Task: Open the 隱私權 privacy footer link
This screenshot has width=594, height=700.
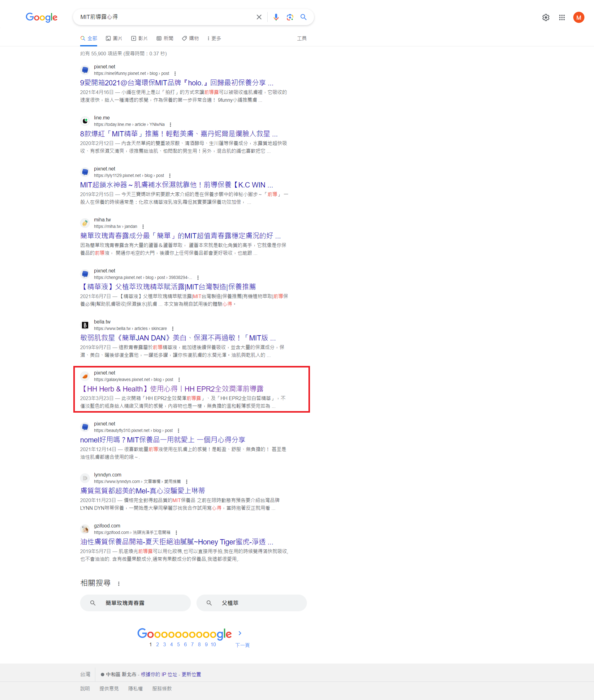Action: point(136,689)
